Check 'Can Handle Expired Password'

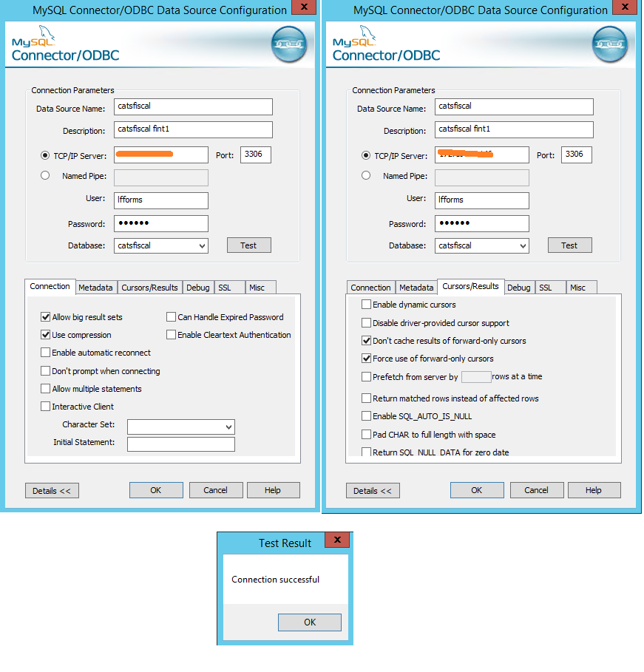[x=171, y=317]
